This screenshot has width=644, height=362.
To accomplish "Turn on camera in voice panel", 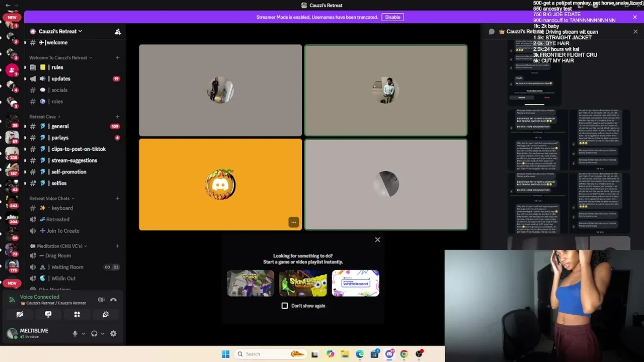I will [20, 314].
